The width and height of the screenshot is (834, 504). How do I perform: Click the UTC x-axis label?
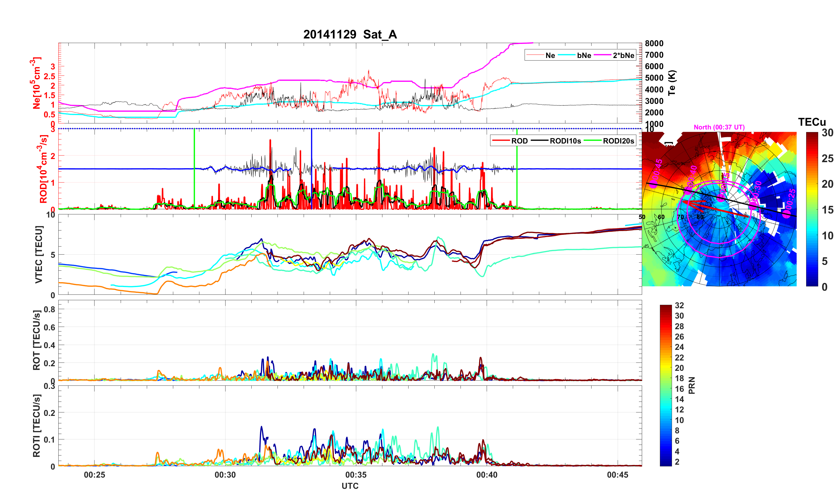pyautogui.click(x=350, y=486)
